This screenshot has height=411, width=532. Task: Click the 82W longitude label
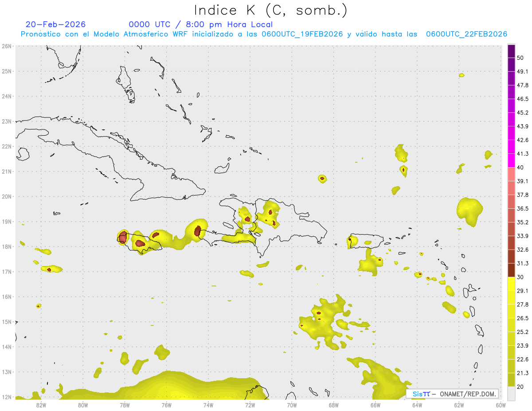click(x=41, y=404)
